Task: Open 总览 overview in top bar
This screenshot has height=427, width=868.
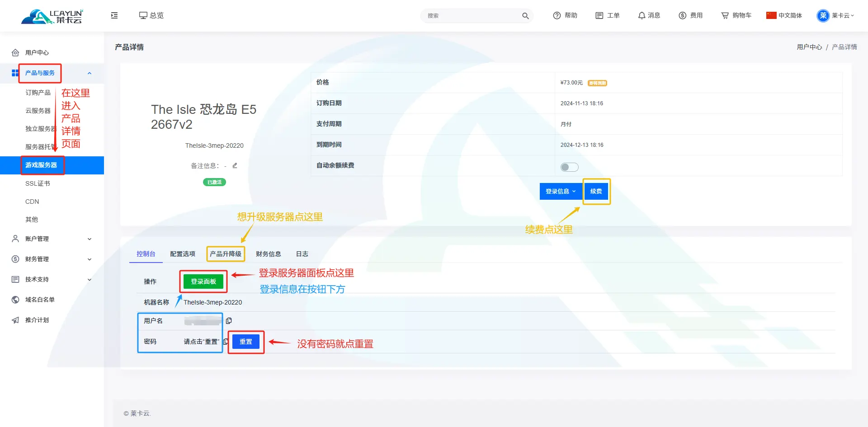Action: click(151, 15)
